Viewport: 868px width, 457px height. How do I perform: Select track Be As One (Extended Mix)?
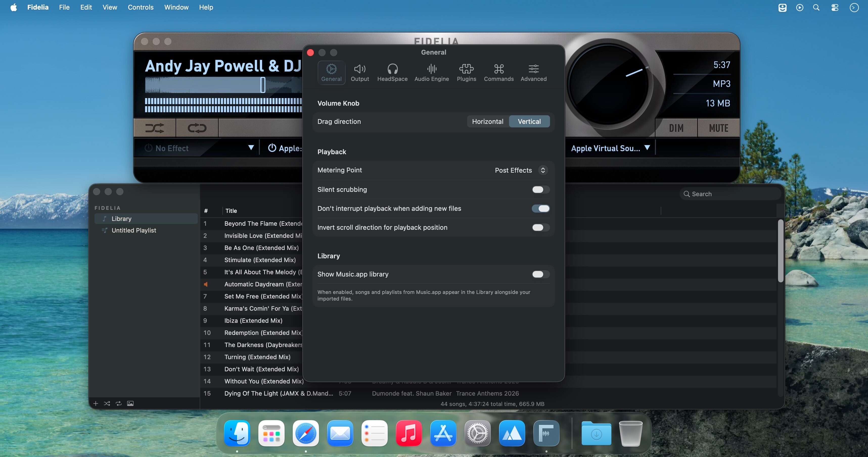[261, 248]
